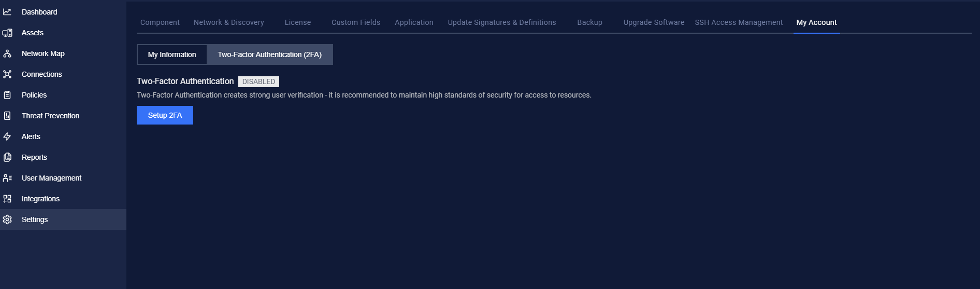The width and height of the screenshot is (980, 289).
Task: Open the Upgrade Software tab
Action: (x=654, y=22)
